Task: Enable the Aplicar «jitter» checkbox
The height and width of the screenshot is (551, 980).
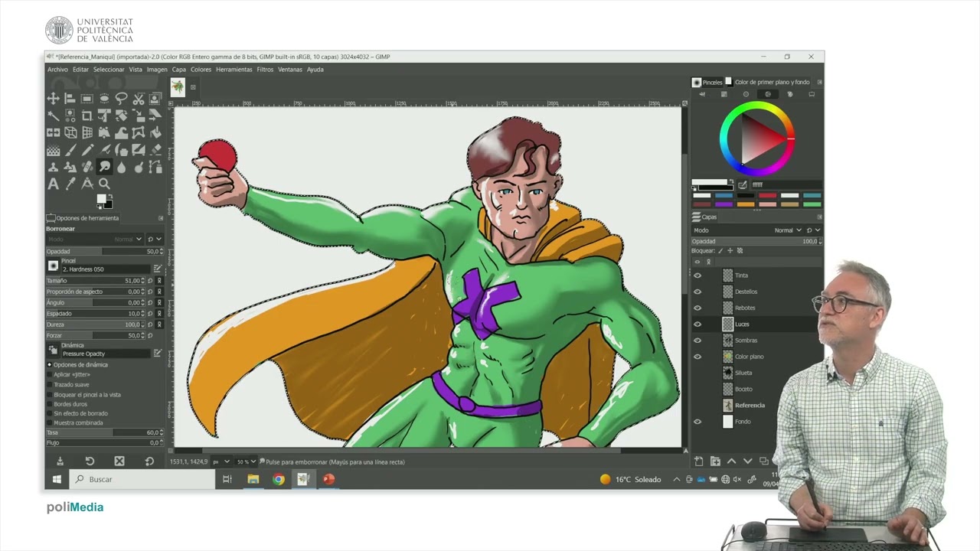Action: (x=50, y=374)
